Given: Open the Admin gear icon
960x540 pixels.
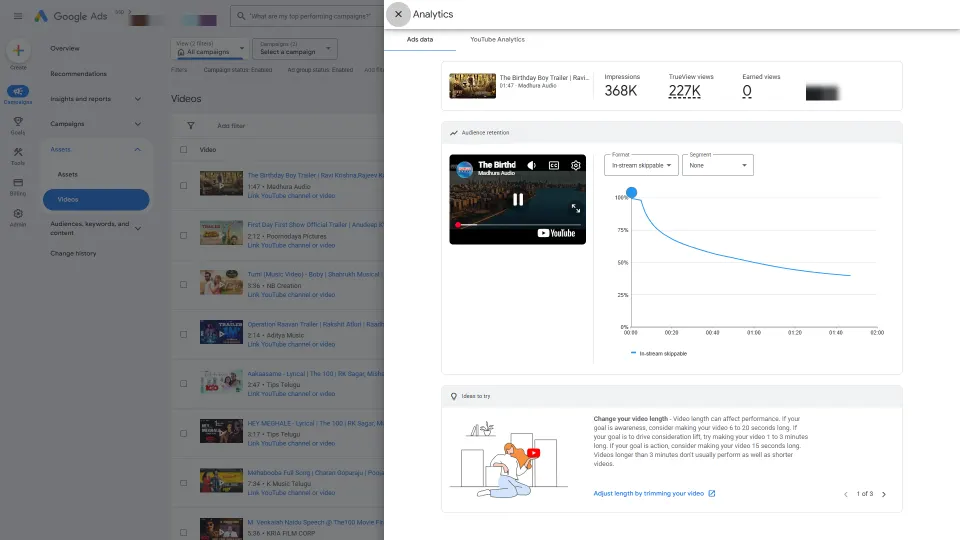Looking at the screenshot, I should (18, 214).
